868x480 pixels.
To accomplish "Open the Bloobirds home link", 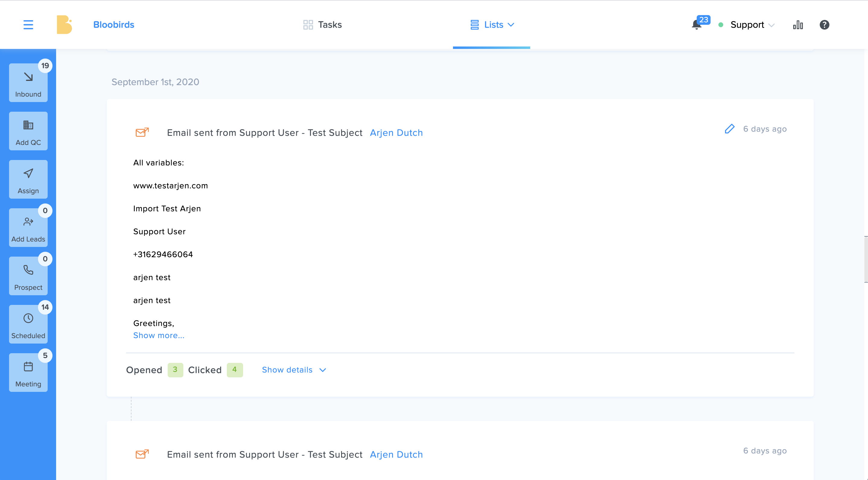I will click(114, 25).
